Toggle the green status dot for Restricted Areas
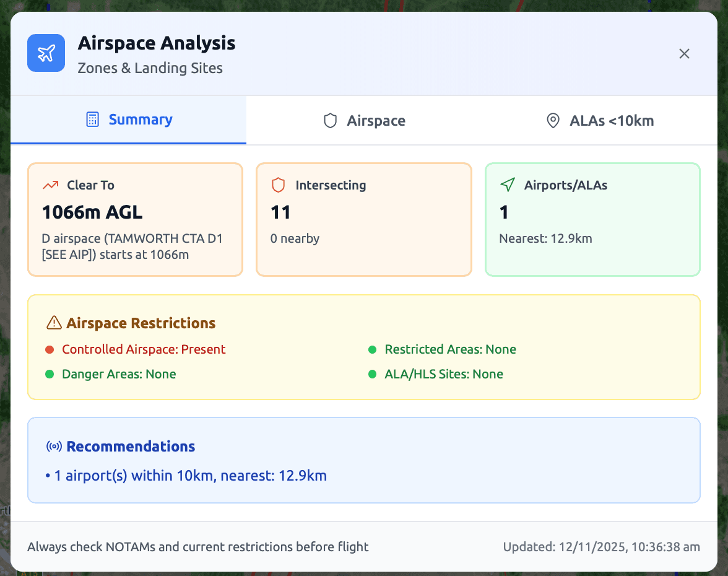The image size is (728, 576). (373, 349)
